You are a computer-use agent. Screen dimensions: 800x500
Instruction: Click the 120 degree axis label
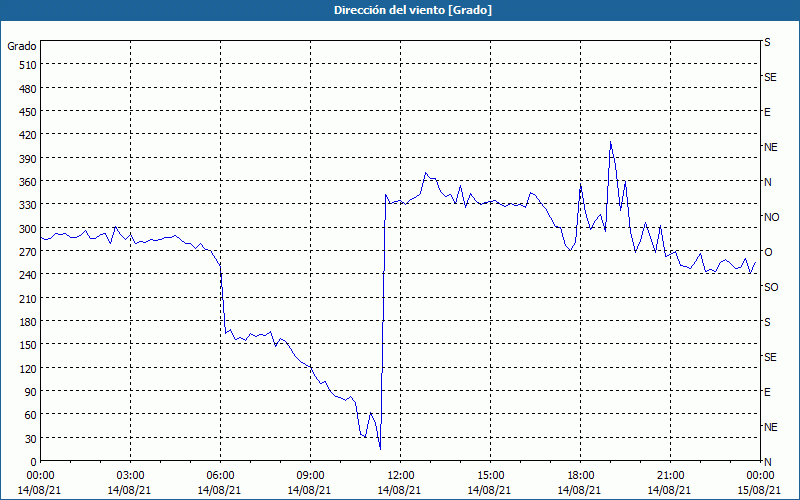pos(29,368)
